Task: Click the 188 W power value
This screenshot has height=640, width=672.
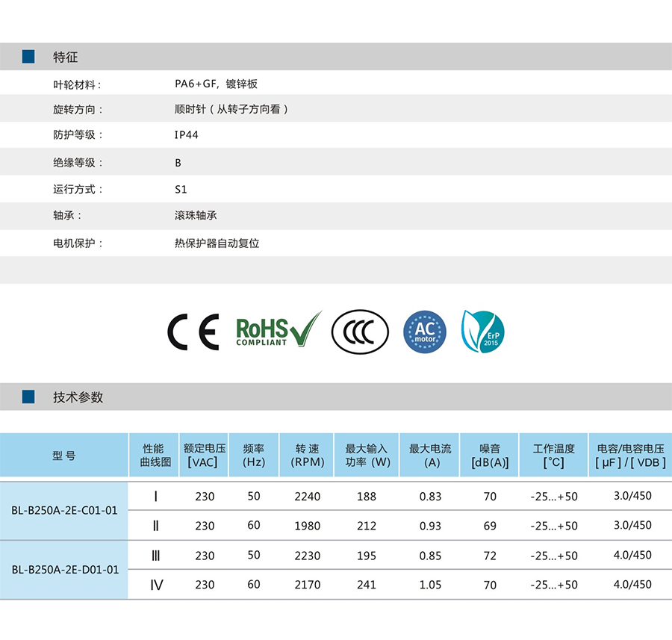Action: 367,497
